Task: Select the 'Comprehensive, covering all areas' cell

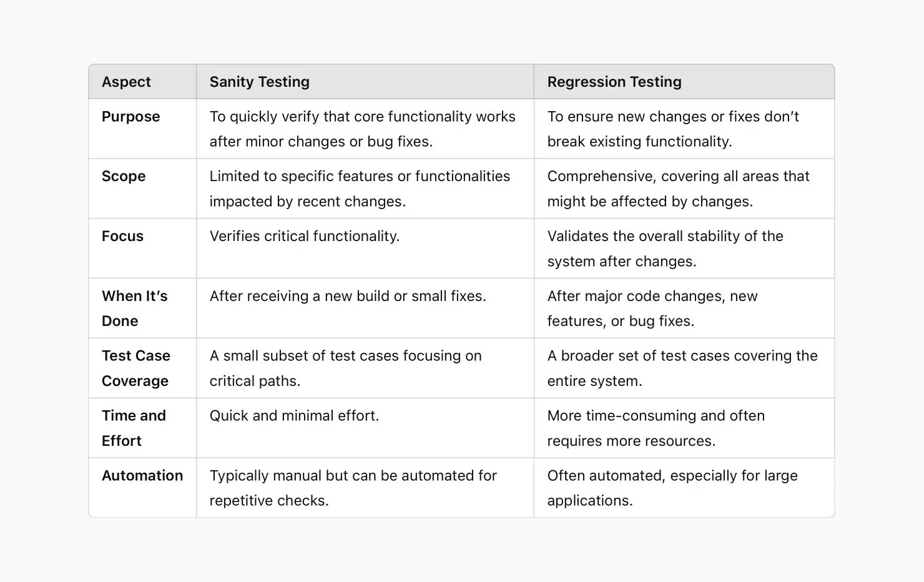Action: [678, 189]
